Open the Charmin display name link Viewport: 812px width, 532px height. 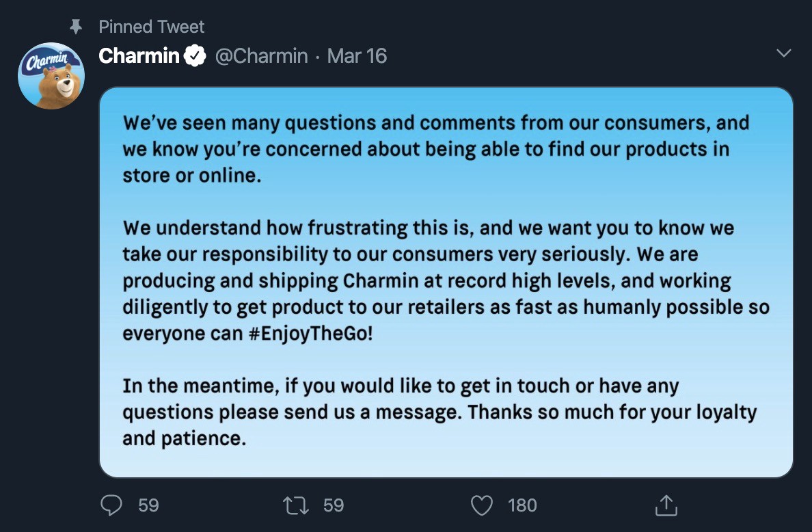click(139, 56)
